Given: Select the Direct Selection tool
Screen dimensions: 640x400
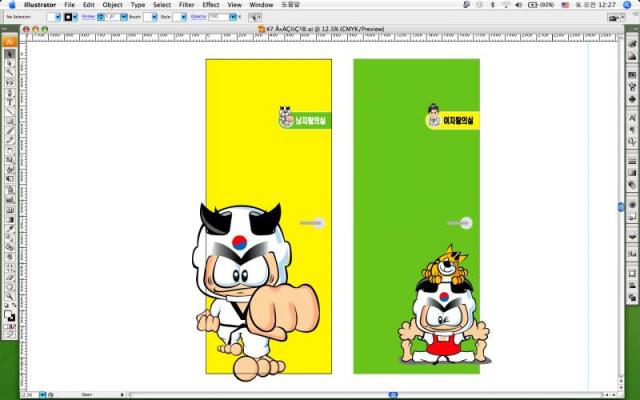Looking at the screenshot, I should tap(10, 63).
